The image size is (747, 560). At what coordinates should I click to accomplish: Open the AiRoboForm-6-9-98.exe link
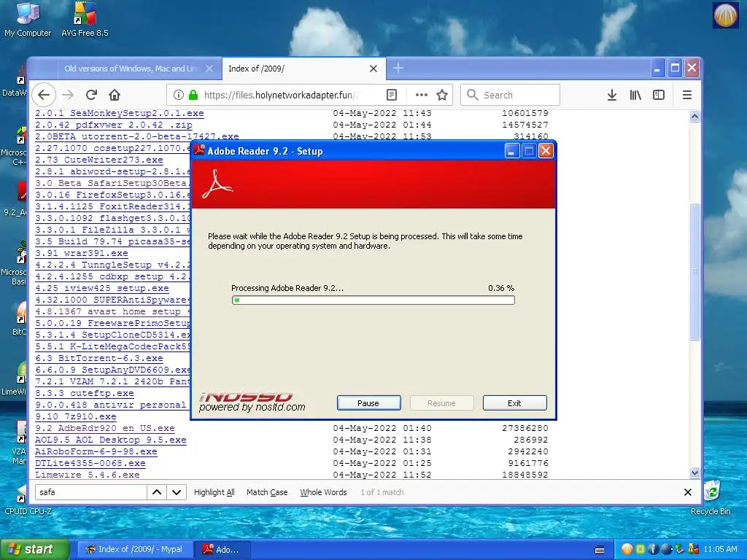[96, 451]
